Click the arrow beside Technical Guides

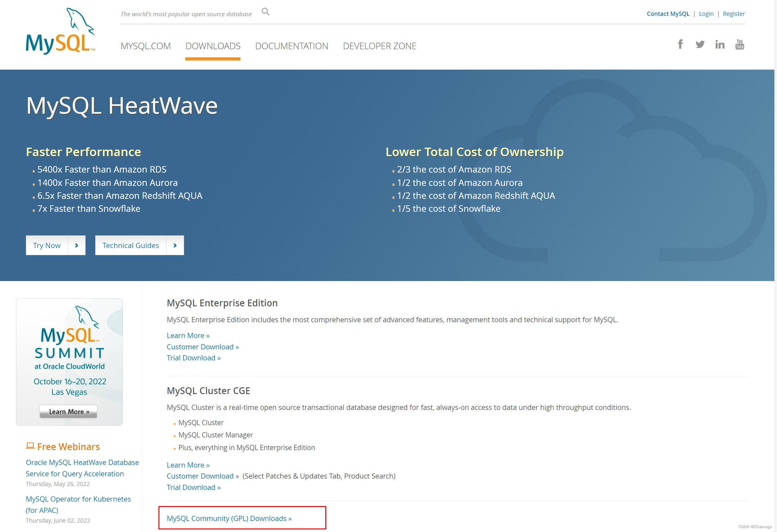pyautogui.click(x=175, y=245)
